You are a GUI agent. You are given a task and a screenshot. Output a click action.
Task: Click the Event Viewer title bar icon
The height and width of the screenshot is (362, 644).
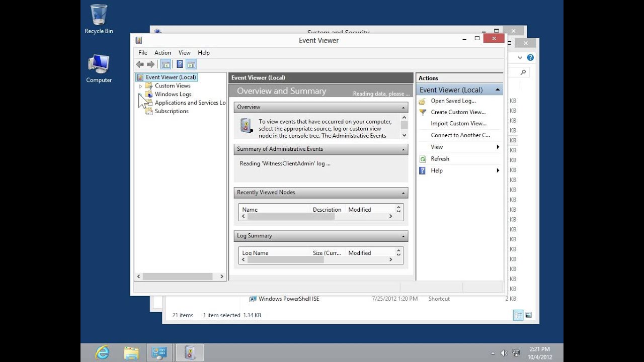[x=139, y=40]
